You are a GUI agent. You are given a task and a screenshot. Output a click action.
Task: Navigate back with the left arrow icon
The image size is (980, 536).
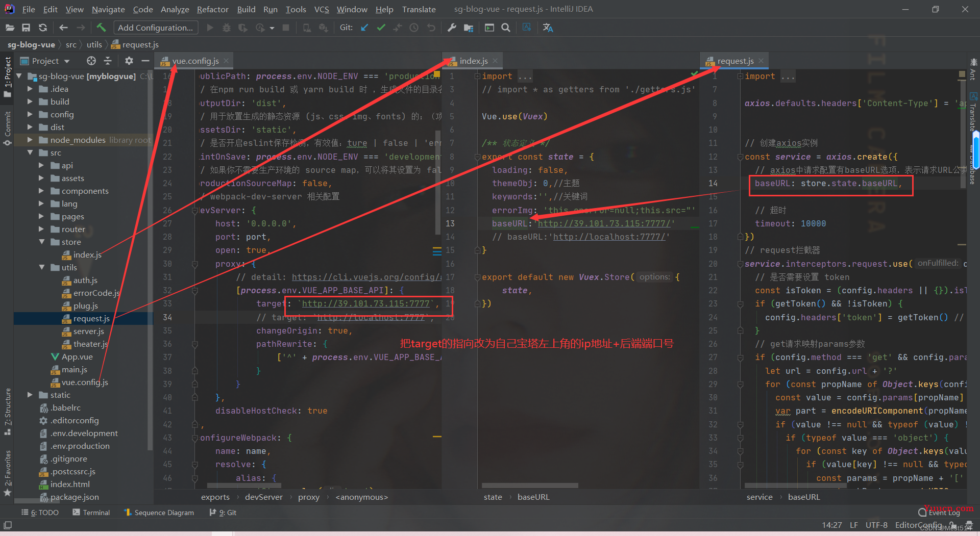(64, 28)
